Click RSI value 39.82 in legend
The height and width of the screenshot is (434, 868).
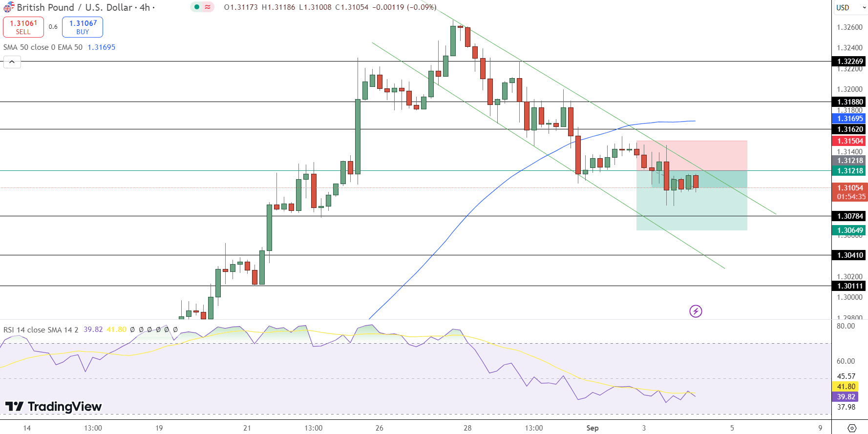click(x=93, y=330)
